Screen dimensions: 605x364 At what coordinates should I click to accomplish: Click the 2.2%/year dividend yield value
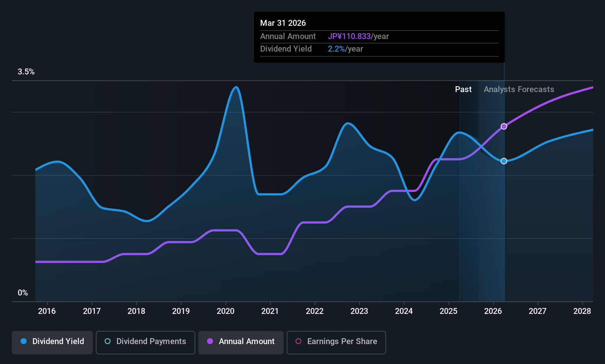346,49
